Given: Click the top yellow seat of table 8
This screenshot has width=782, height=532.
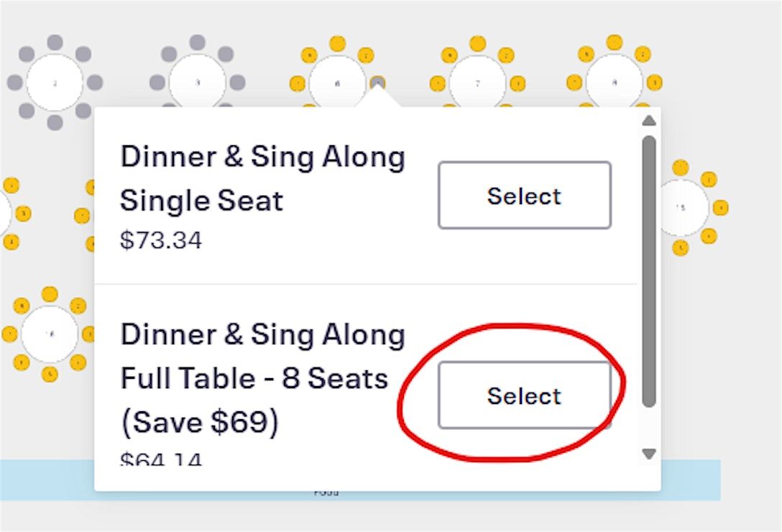Looking at the screenshot, I should 614,42.
